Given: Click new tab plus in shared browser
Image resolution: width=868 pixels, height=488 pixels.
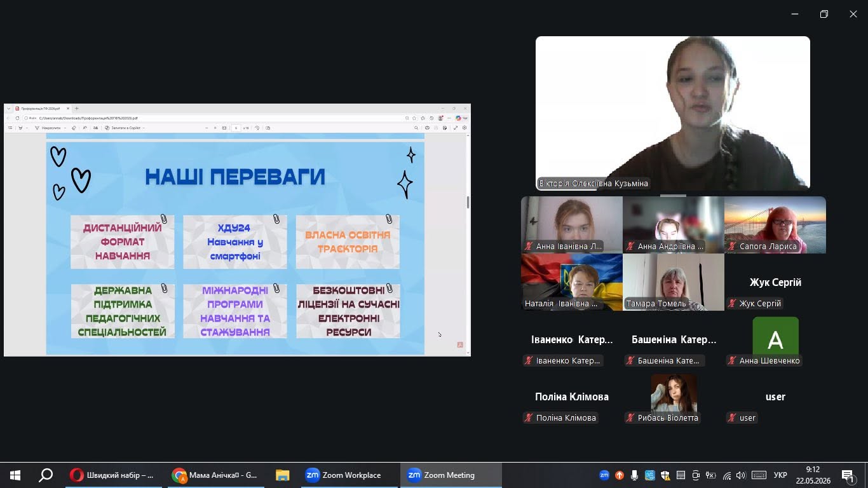Looking at the screenshot, I should pos(77,109).
